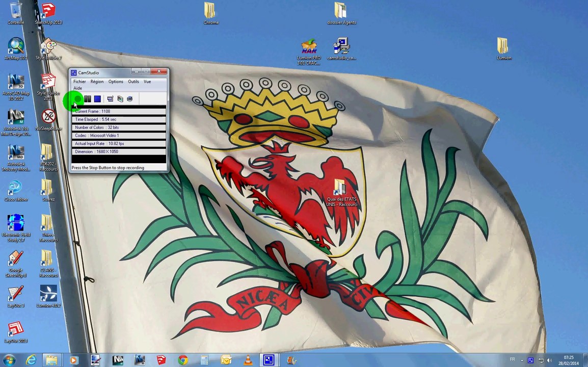Image resolution: width=588 pixels, height=367 pixels.
Task: Open Google Chrome from the taskbar
Action: click(x=183, y=360)
